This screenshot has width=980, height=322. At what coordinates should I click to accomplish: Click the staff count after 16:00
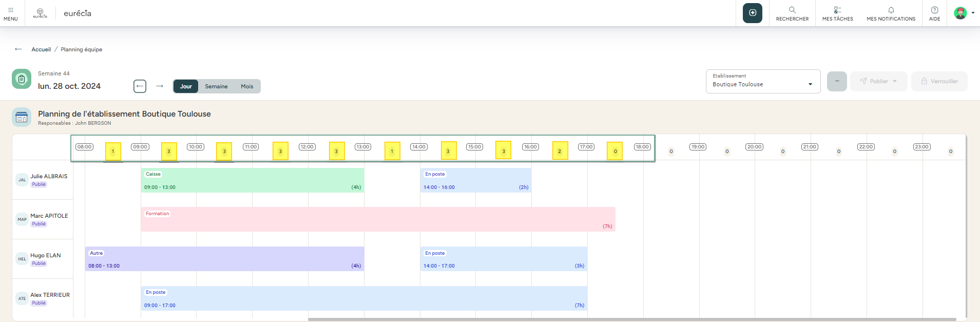(x=560, y=151)
